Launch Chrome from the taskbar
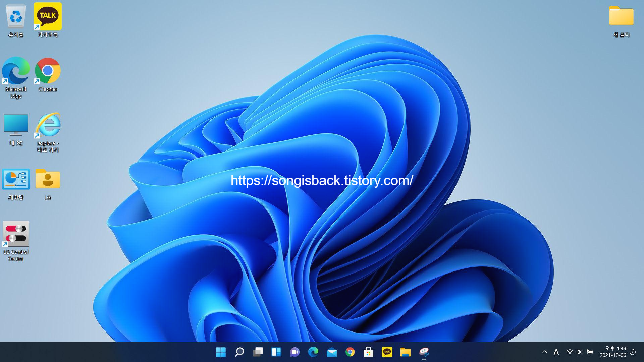644x362 pixels. pos(350,352)
